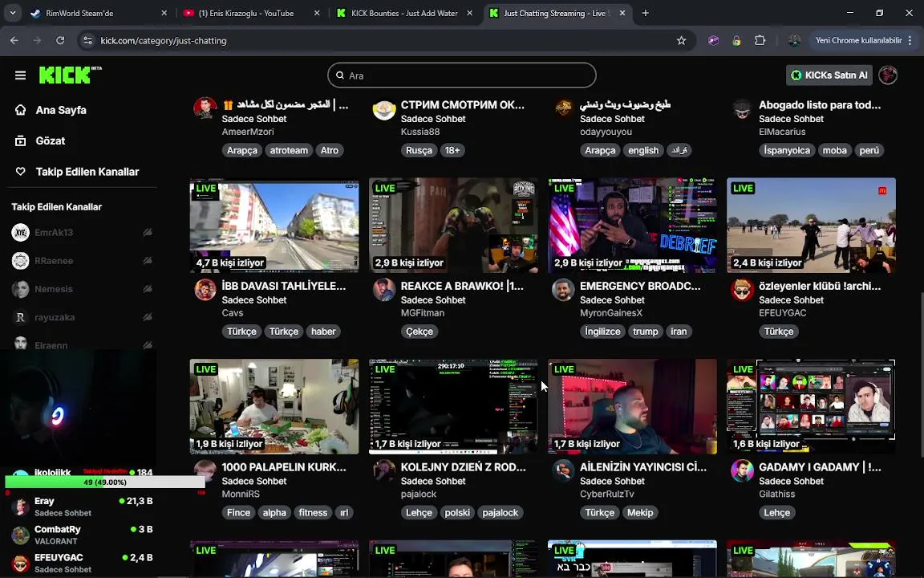This screenshot has width=924, height=578.
Task: Click the offline icon beside EmrAk13
Action: 148,232
